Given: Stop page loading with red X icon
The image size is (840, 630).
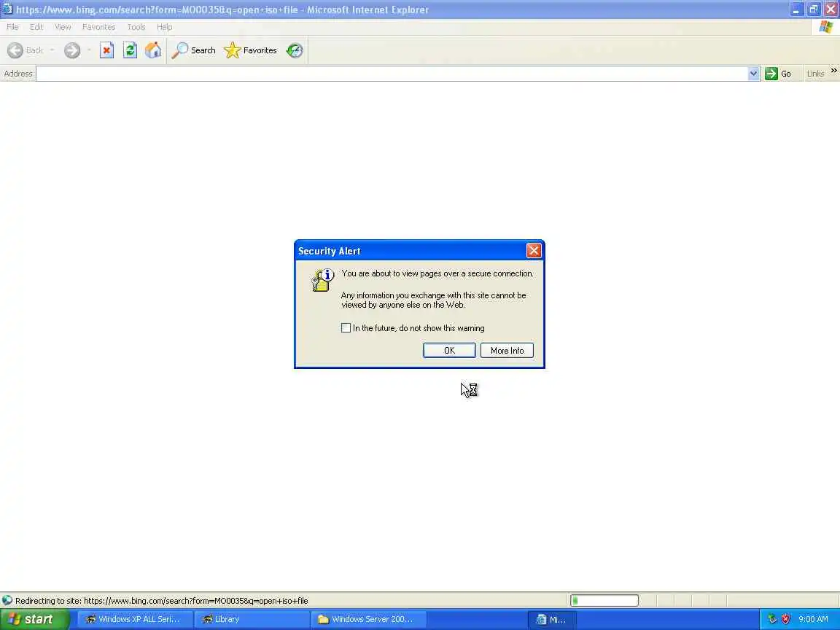Looking at the screenshot, I should (x=106, y=50).
